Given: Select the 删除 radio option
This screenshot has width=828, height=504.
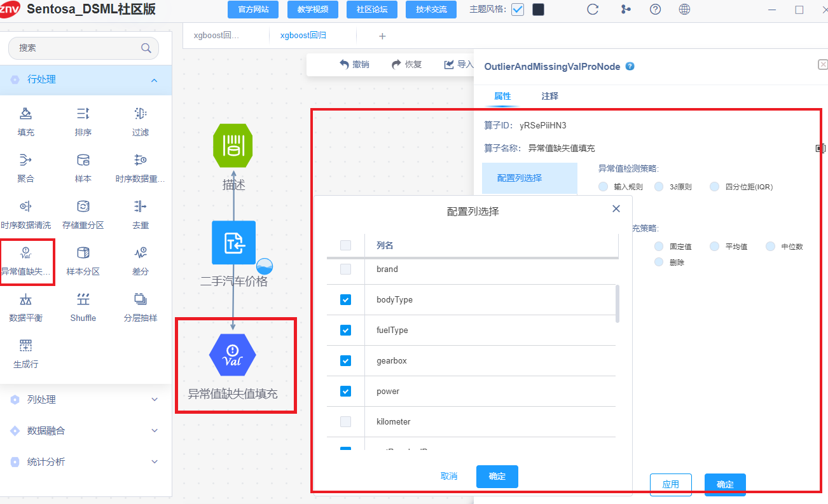Looking at the screenshot, I should tap(659, 262).
